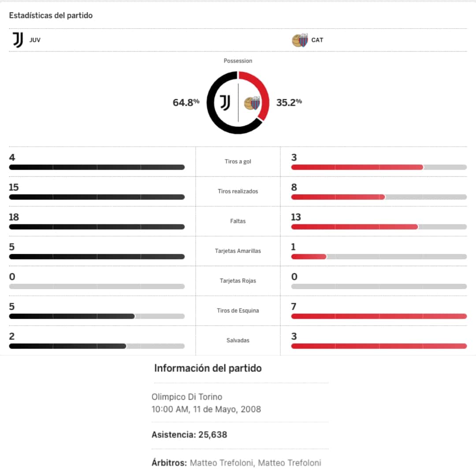Click the 'Información del partido' heading
This screenshot has height=476, width=476.
[x=208, y=368]
